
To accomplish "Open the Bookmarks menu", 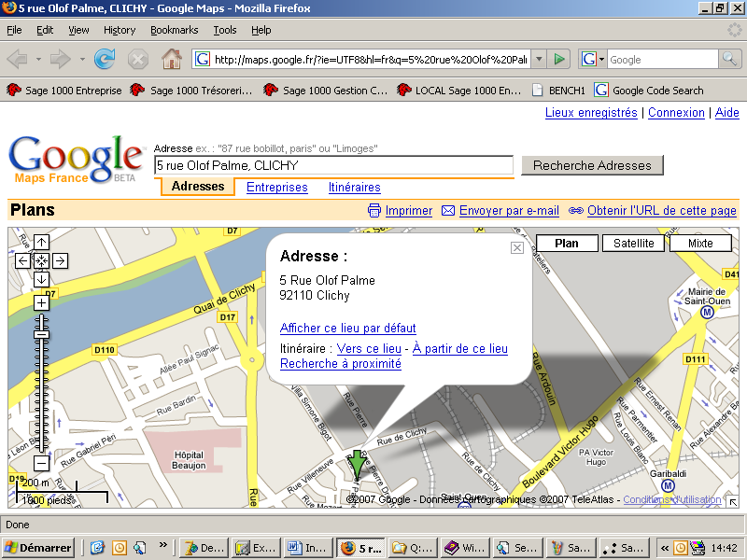I will pos(175,30).
